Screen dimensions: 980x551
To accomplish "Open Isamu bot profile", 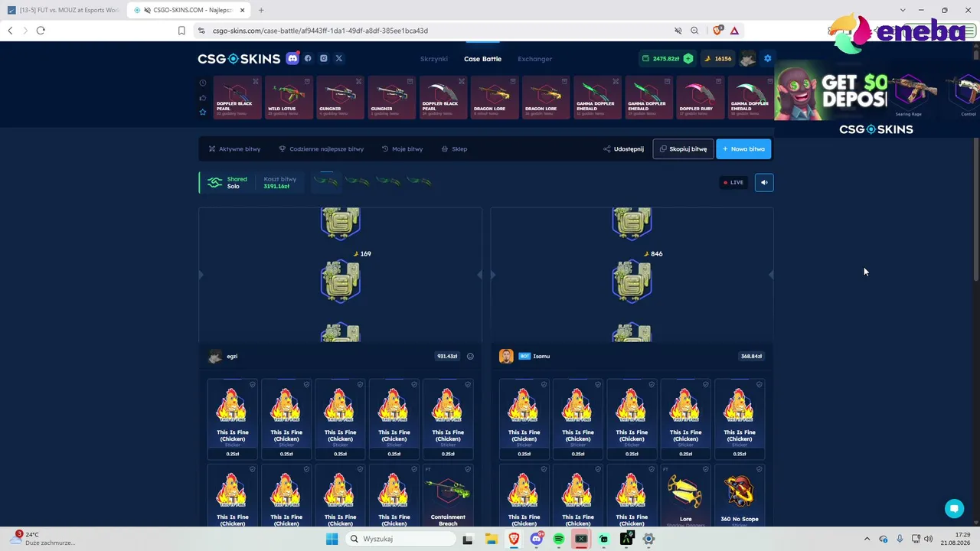I will tap(524, 356).
